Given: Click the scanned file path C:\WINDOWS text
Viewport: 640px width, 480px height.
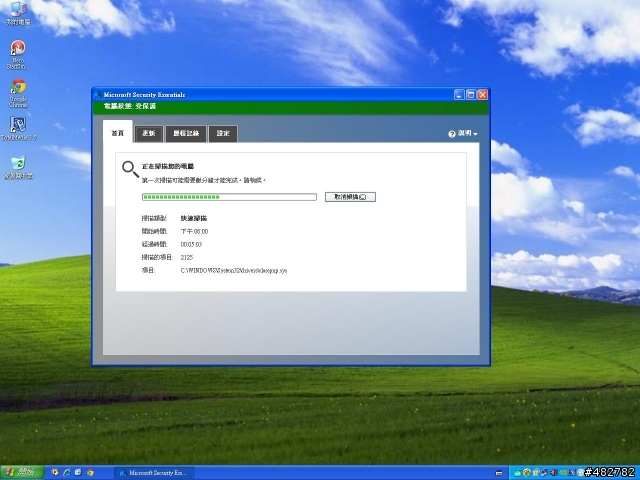Looking at the screenshot, I should (x=234, y=271).
